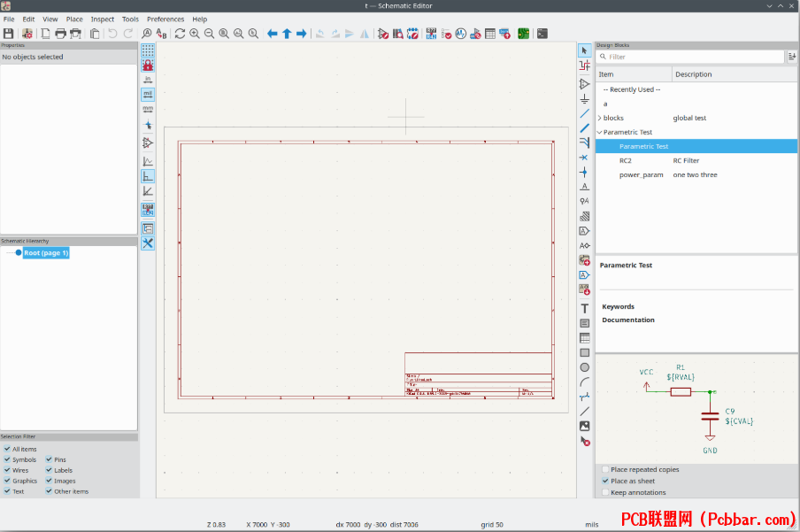The image size is (800, 532).
Task: Select the Place Junction tool
Action: click(585, 172)
